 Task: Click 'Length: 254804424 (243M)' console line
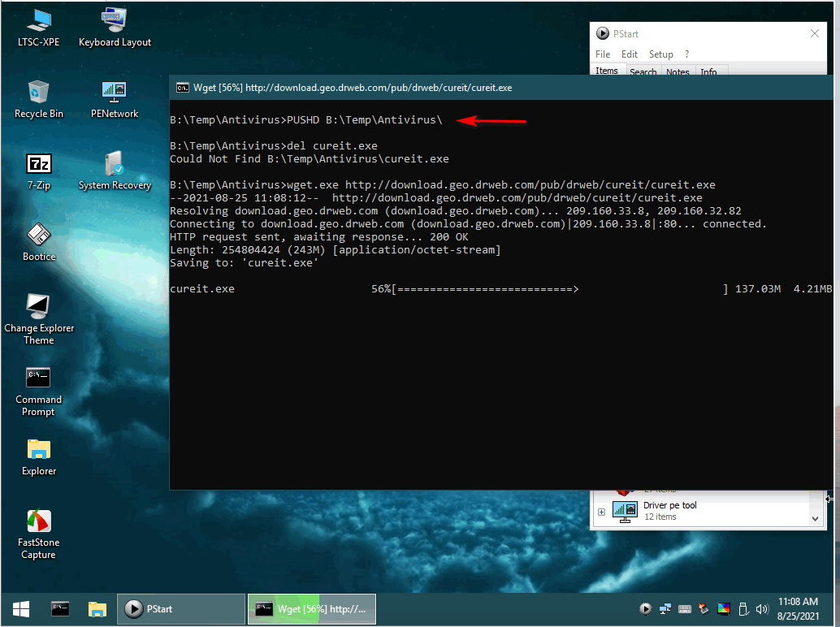coord(336,250)
